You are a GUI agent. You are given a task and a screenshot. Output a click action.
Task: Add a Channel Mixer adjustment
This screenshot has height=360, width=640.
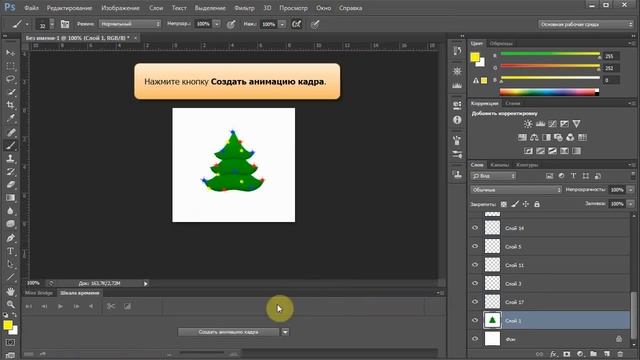pos(570,138)
